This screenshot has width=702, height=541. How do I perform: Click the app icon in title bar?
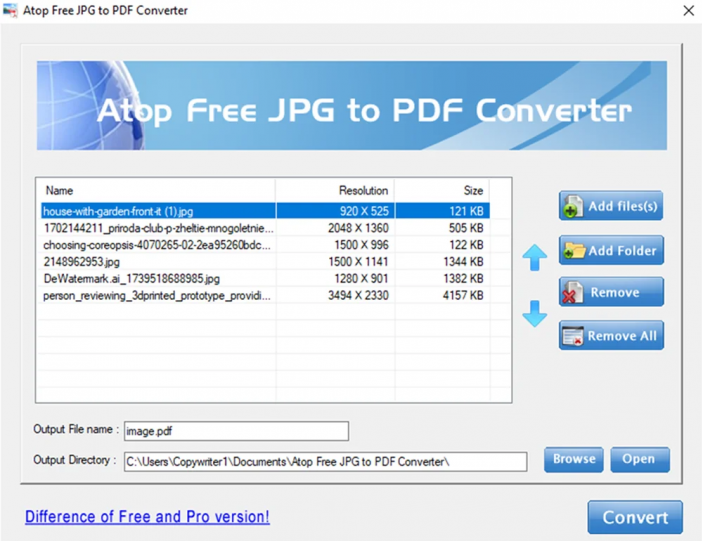(x=11, y=11)
